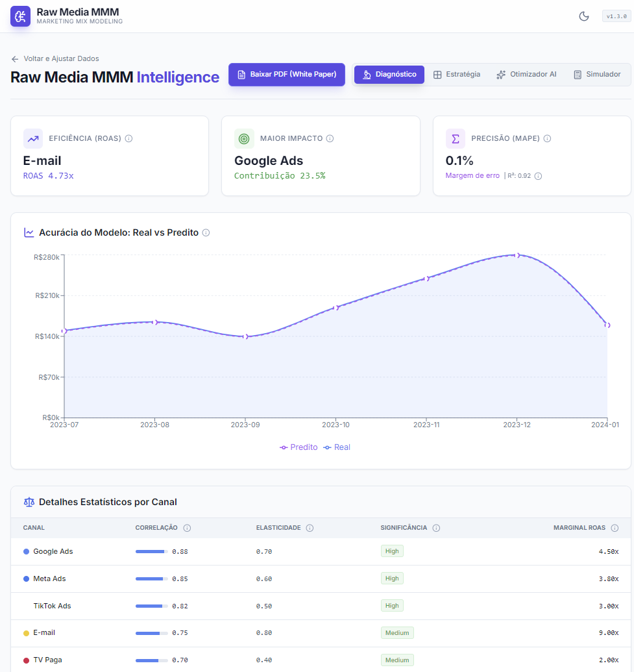Click the info icon beside Precisão (MAPE)
This screenshot has width=634, height=672.
(x=547, y=138)
